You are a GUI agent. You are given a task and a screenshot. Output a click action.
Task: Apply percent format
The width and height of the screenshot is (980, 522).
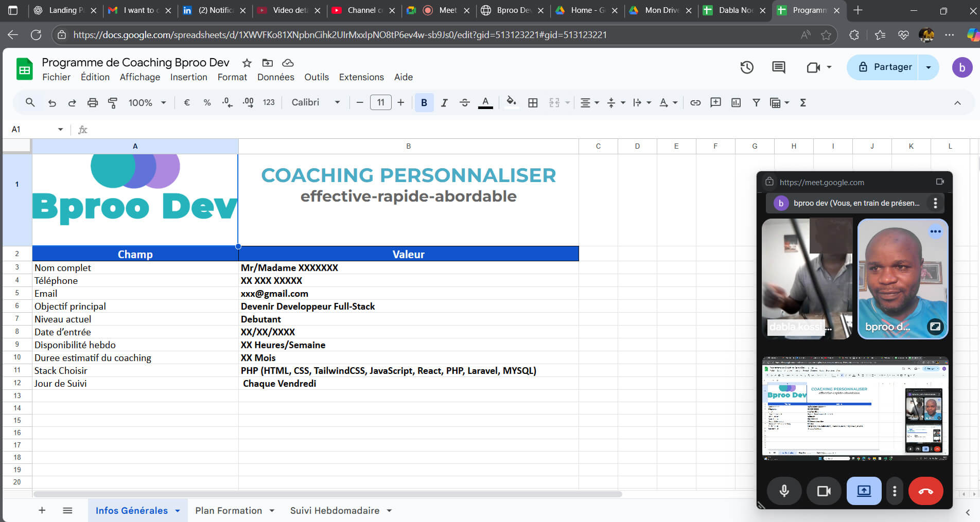[207, 103]
